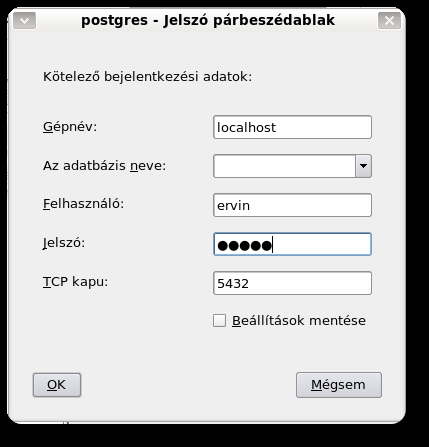Viewport: 429px width, 447px height.
Task: Open the window menu arrow in title bar
Action: tap(25, 21)
